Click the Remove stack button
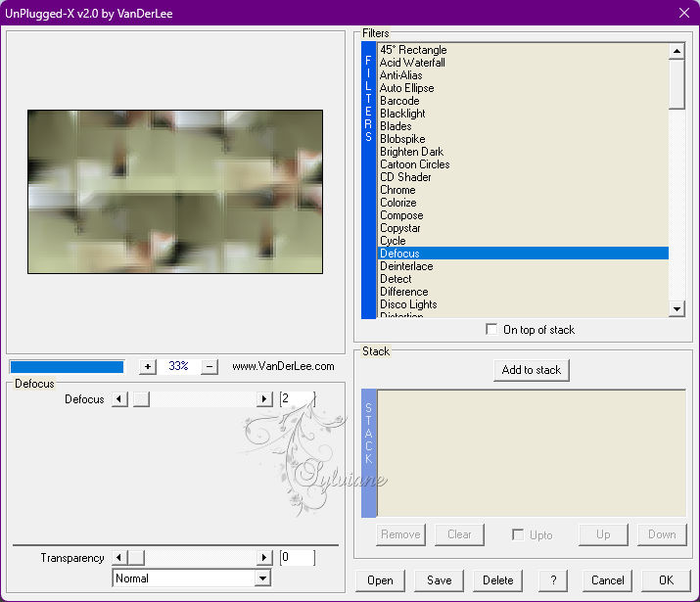The height and width of the screenshot is (602, 700). pyautogui.click(x=400, y=534)
